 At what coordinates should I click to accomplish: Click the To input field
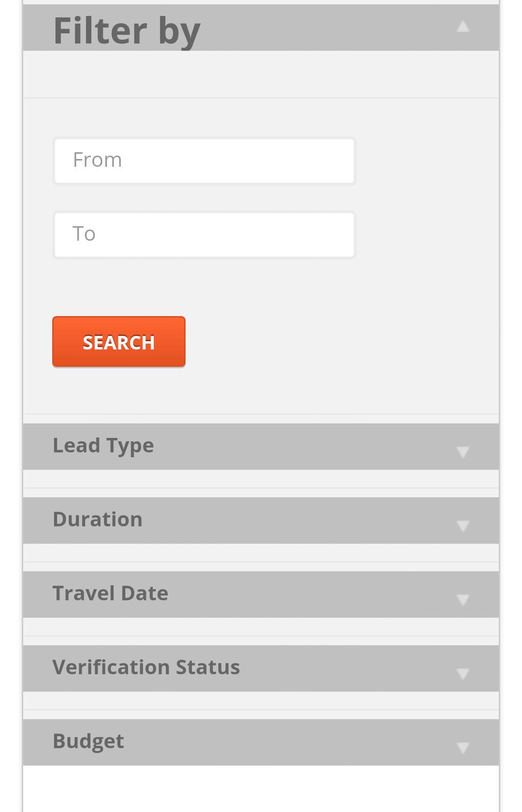click(204, 234)
